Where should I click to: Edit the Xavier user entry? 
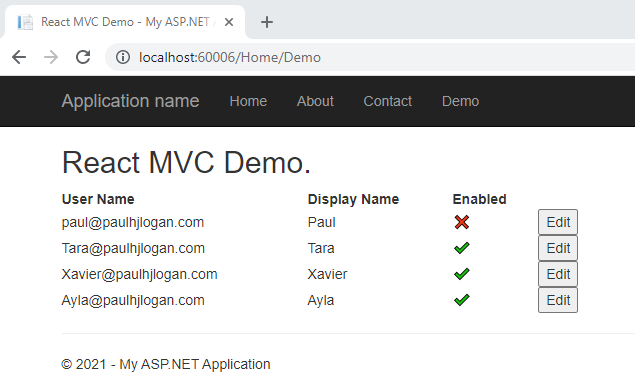coord(558,274)
